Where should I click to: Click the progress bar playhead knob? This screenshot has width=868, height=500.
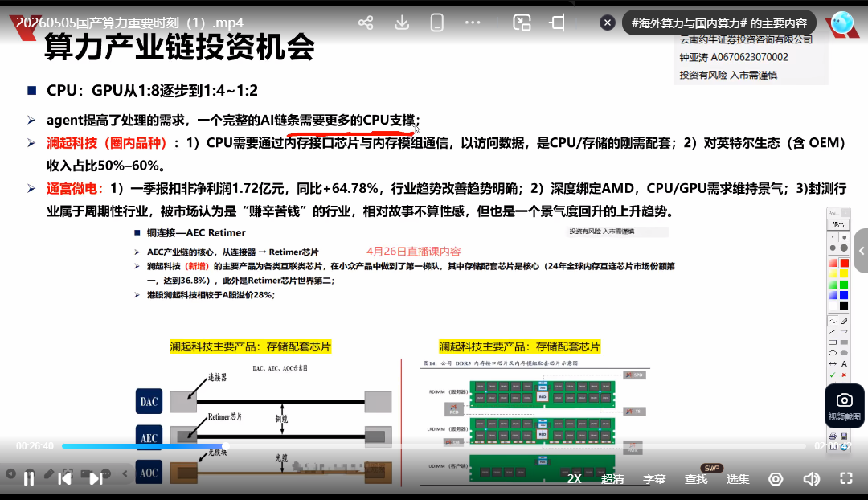coord(225,445)
